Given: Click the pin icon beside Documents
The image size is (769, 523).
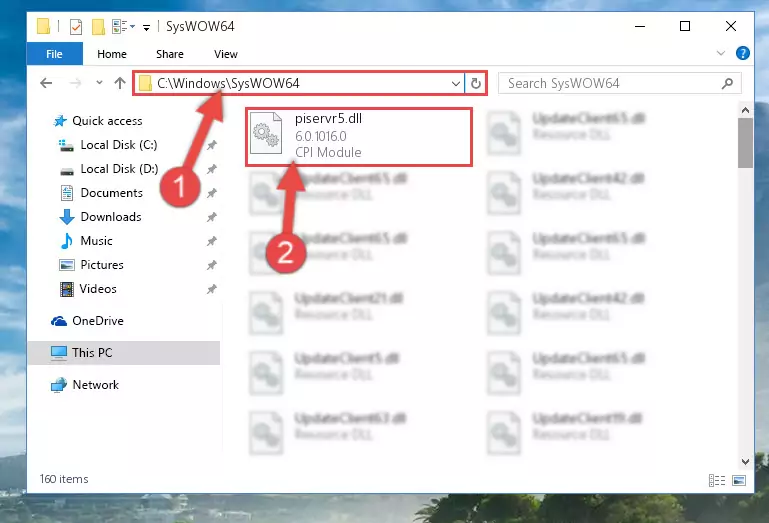Looking at the screenshot, I should 212,193.
